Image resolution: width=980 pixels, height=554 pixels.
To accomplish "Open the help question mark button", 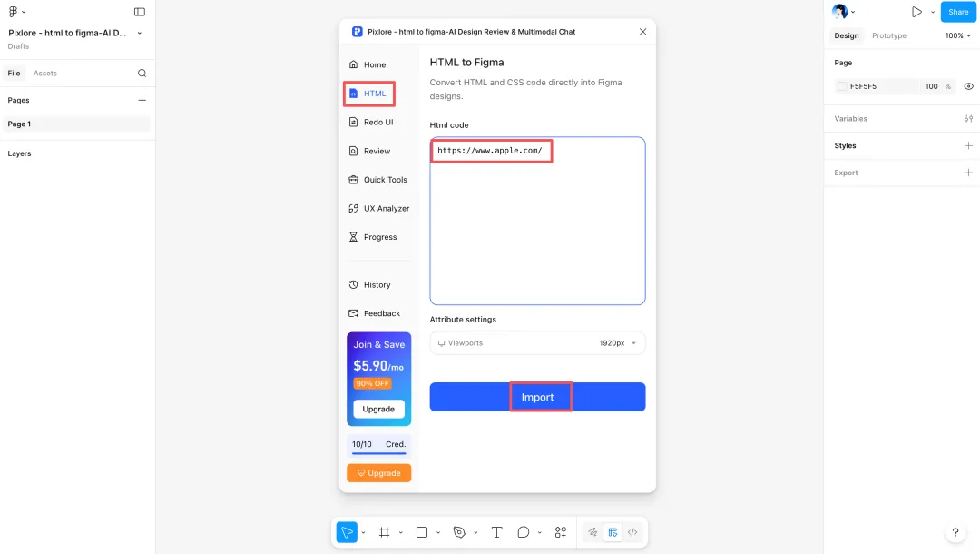I will (955, 533).
